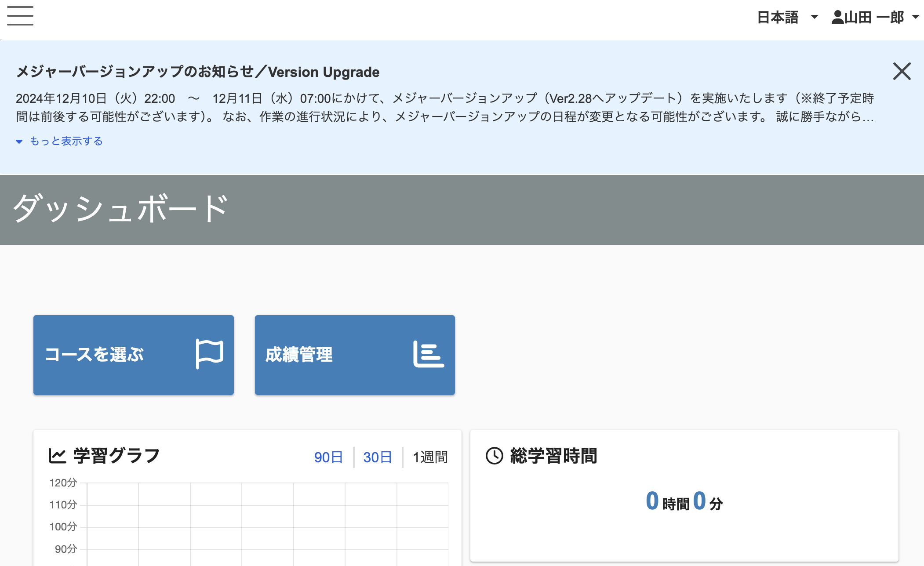Switch learning graph to 30日
The image size is (924, 566).
coord(378,457)
